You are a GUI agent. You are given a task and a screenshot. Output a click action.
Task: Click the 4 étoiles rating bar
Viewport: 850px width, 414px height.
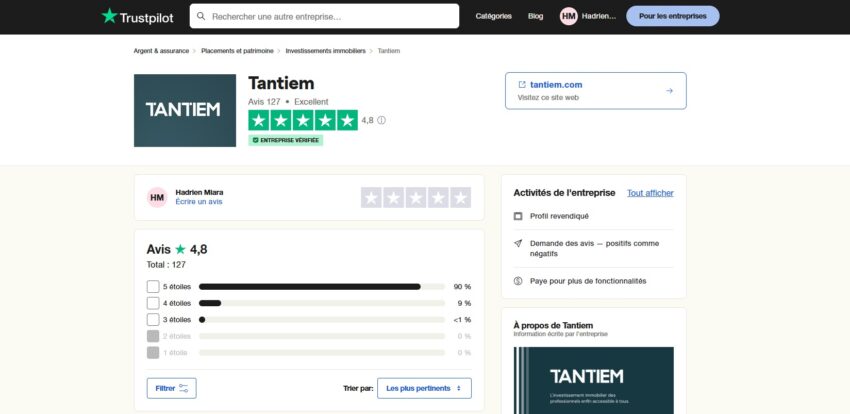tap(321, 303)
